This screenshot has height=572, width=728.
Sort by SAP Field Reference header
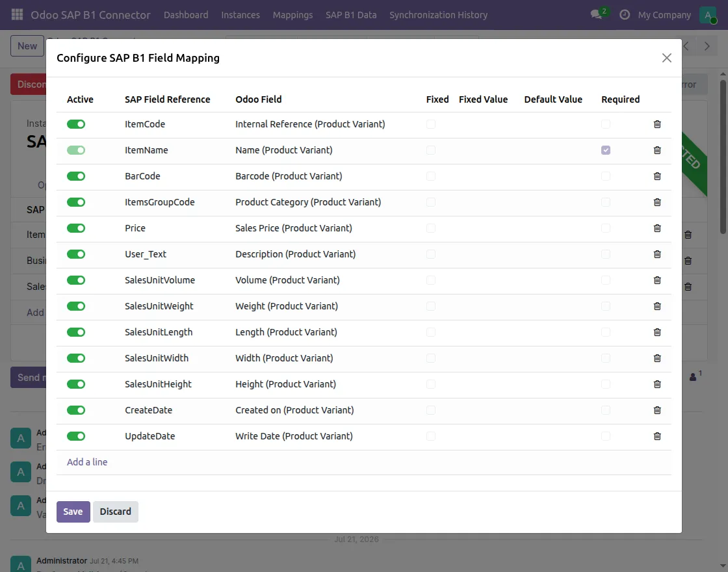167,99
